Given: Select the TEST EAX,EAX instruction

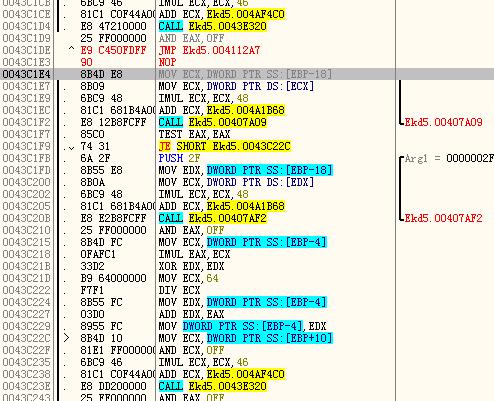Looking at the screenshot, I should [194, 134].
